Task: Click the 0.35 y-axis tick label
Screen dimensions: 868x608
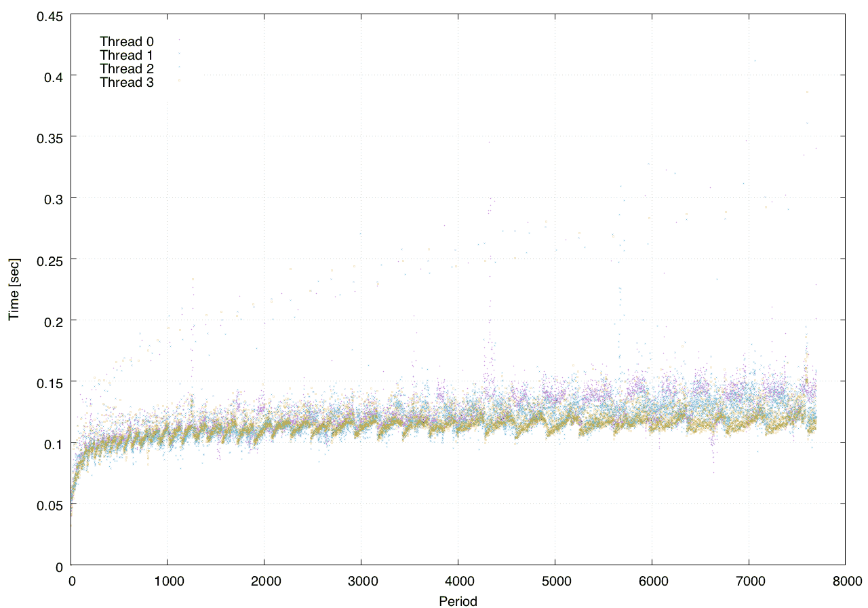Action: tap(49, 138)
